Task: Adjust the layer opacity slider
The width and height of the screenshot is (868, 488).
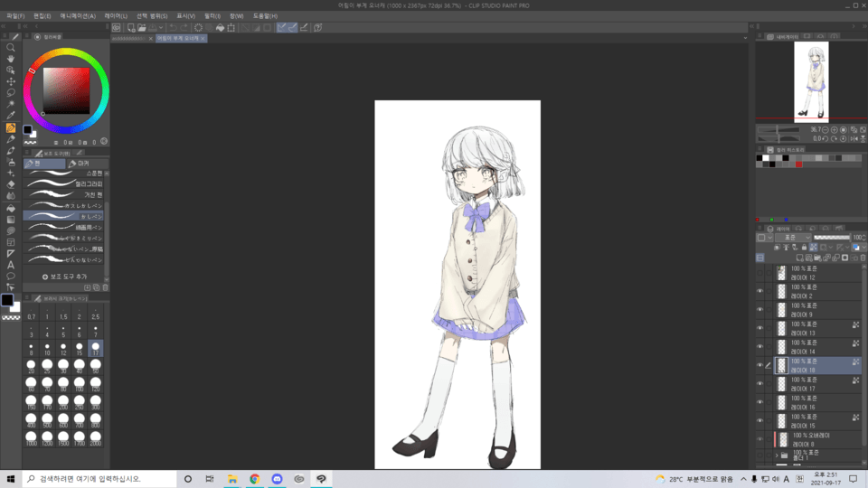Action: (x=832, y=238)
